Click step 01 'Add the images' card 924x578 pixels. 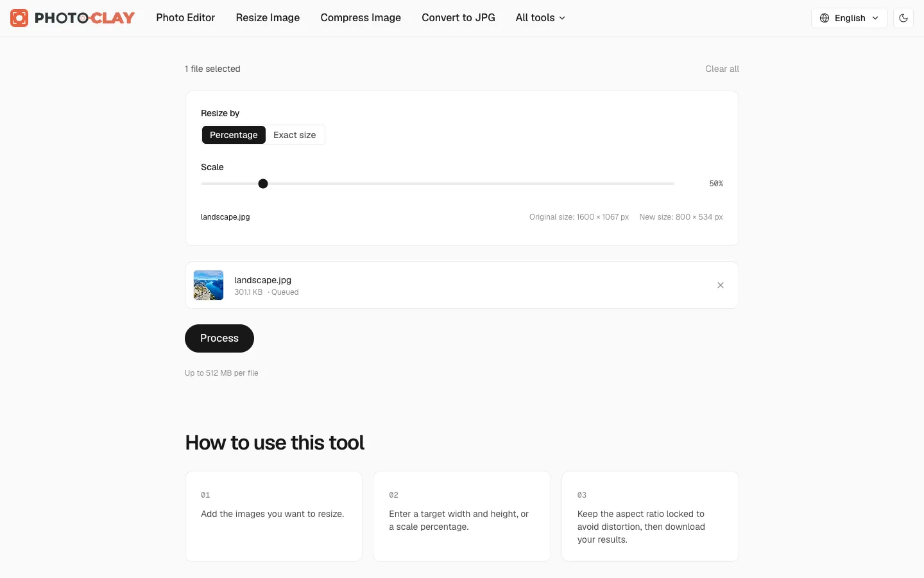click(274, 516)
